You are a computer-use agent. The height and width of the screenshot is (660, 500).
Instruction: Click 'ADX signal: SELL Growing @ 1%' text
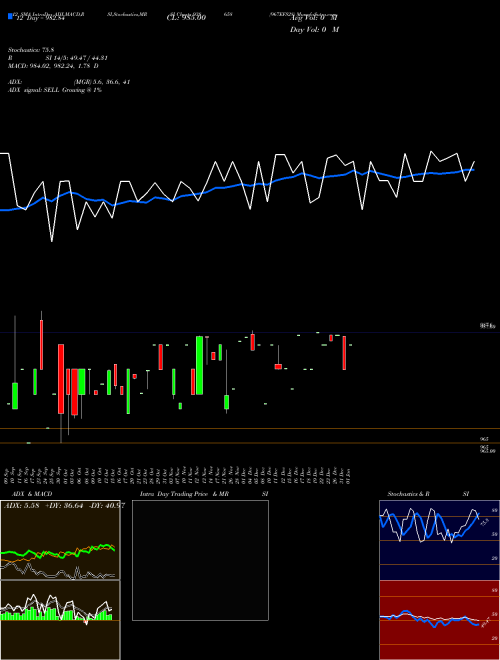pyautogui.click(x=55, y=90)
